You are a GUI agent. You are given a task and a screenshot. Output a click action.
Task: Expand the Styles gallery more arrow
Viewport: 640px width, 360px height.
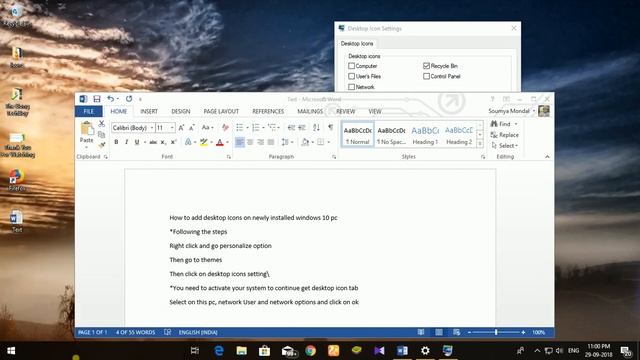[x=480, y=144]
